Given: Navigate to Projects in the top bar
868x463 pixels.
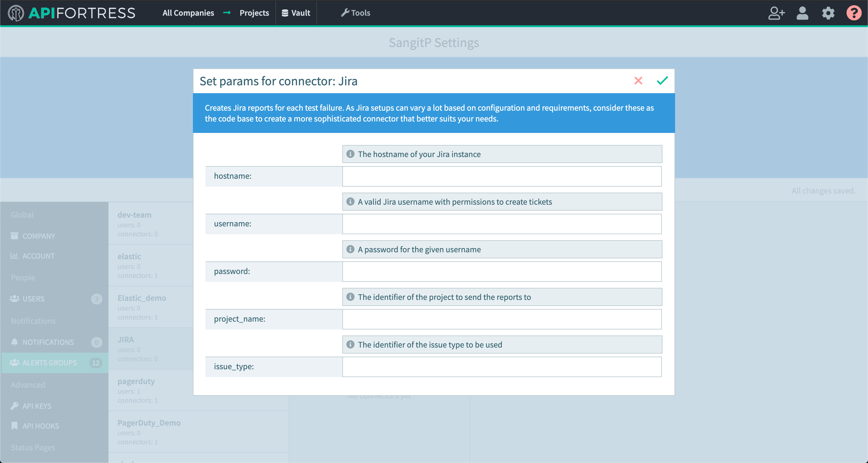Looking at the screenshot, I should (254, 13).
